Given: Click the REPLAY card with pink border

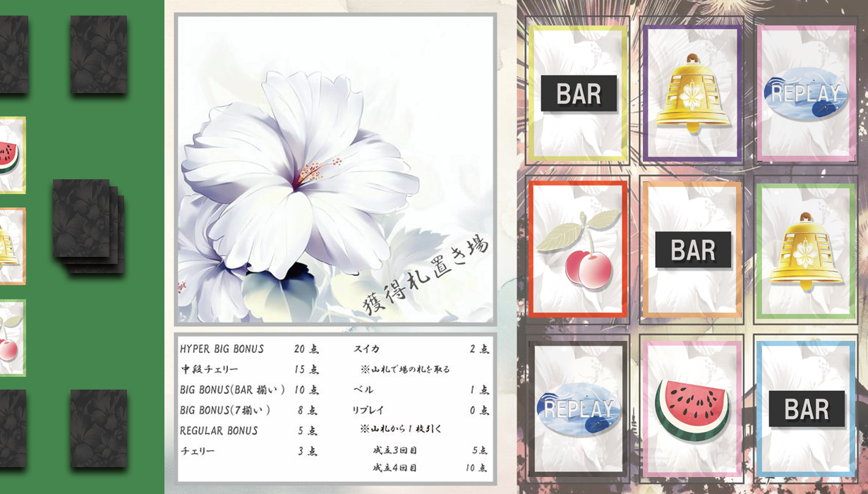Looking at the screenshot, I should coord(806,93).
